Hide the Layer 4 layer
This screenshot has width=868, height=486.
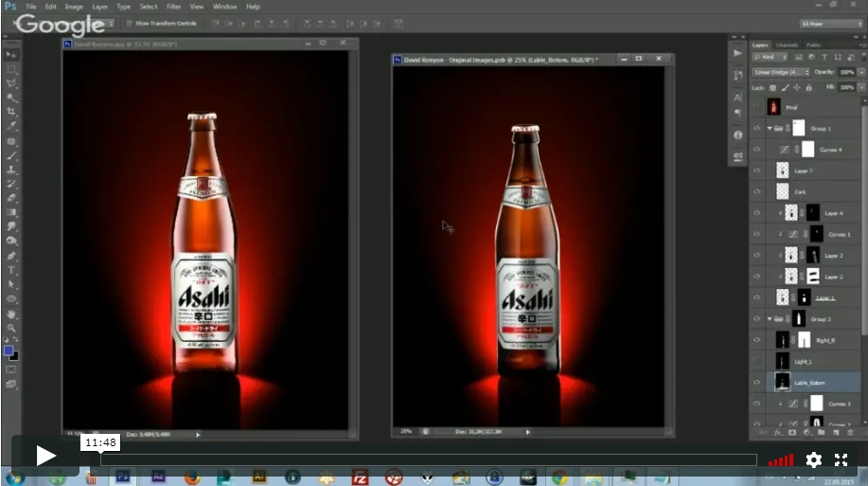coord(756,213)
